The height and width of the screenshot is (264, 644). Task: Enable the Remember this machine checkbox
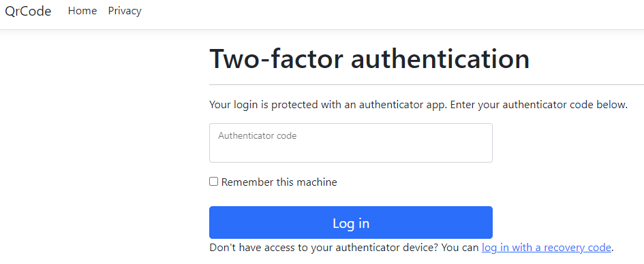213,182
